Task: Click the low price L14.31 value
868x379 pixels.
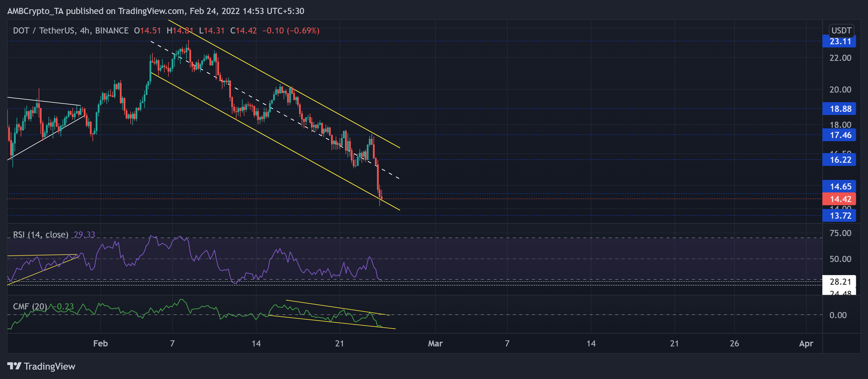Action: 211,31
